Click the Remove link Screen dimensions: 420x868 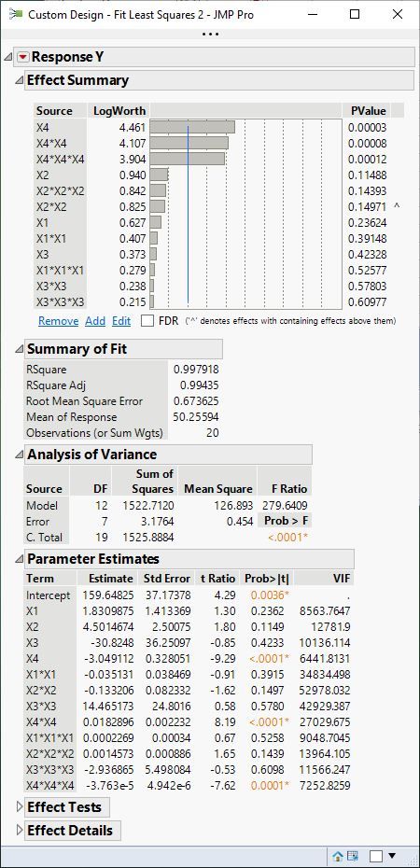pyautogui.click(x=58, y=320)
